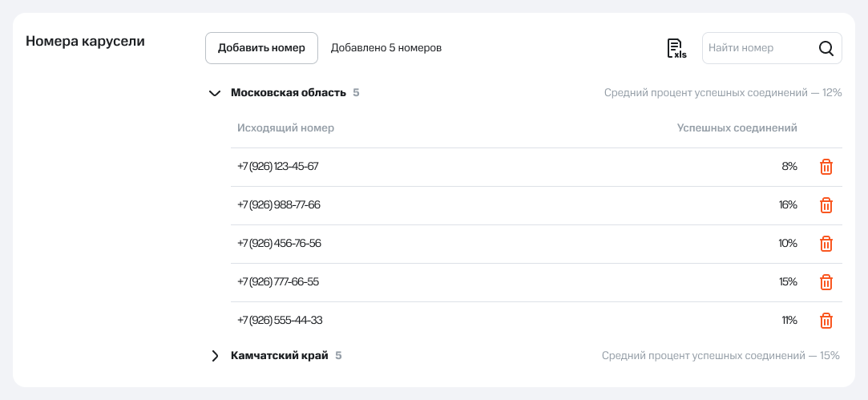Select phone number +7 (926) 555-44-33
The width and height of the screenshot is (868, 400).
[280, 321]
